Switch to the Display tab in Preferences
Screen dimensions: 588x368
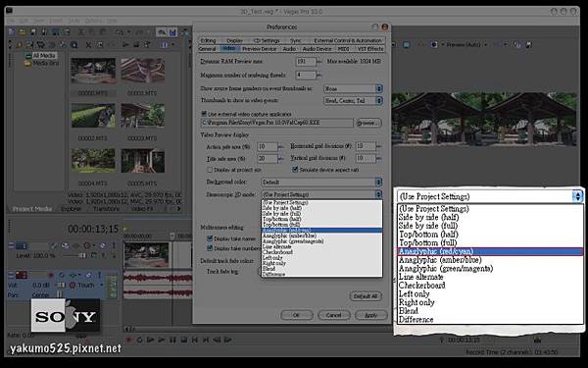235,40
